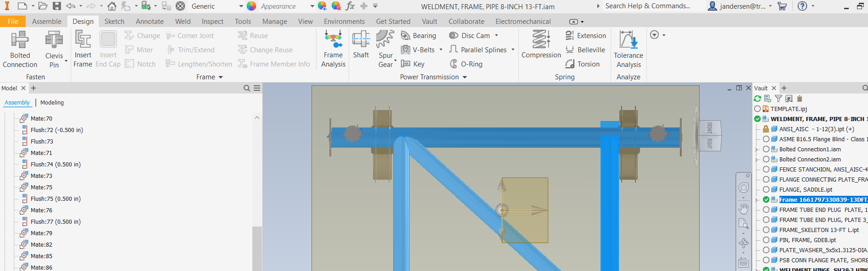Switch to the Assemble ribbon tab
The height and width of the screenshot is (271, 868).
pos(47,21)
